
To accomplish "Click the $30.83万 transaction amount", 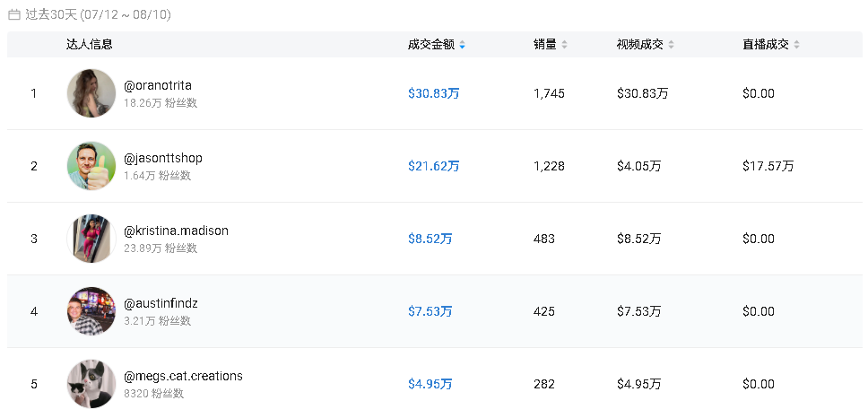I will click(x=433, y=93).
